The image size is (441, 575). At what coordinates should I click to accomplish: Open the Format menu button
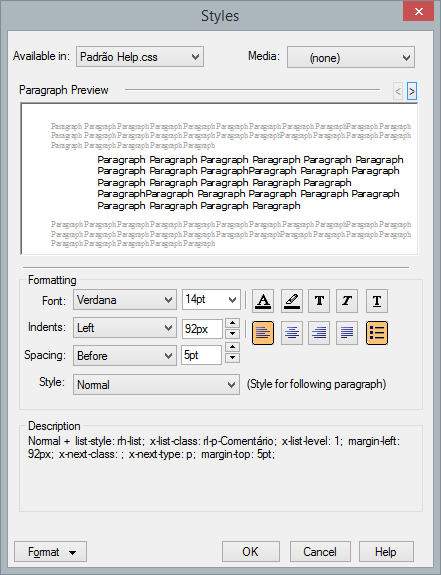(x=51, y=552)
